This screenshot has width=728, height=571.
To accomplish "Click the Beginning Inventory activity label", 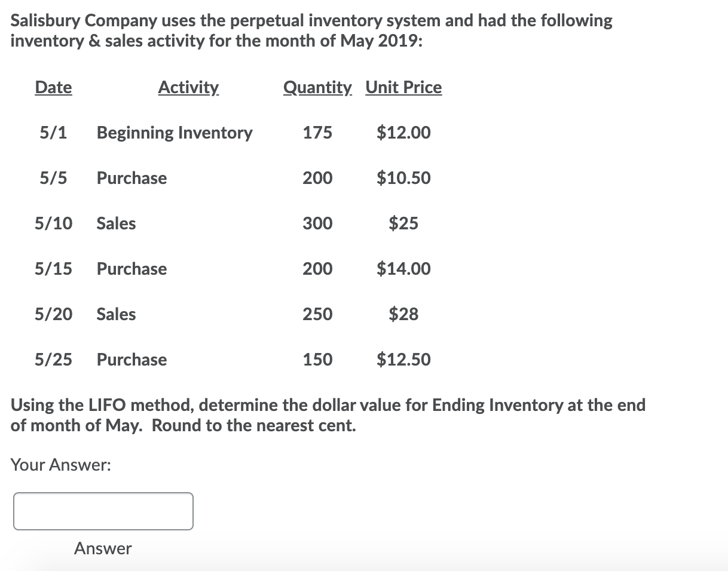I will (175, 133).
